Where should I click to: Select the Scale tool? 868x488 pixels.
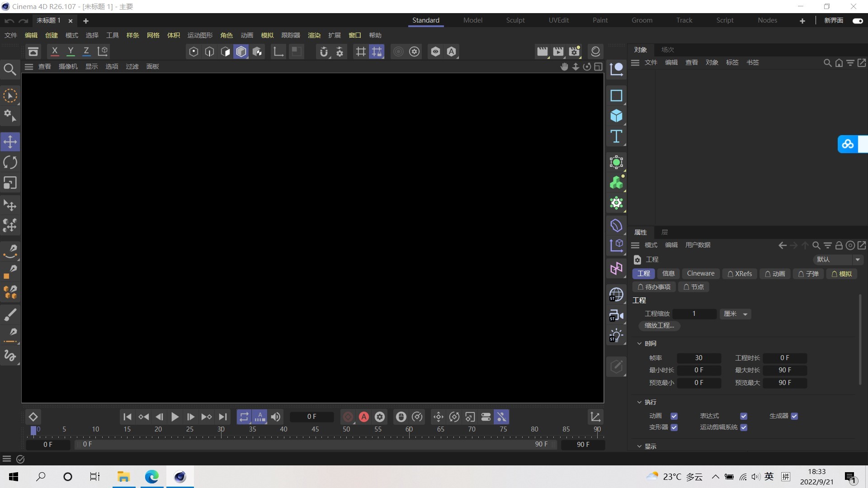(10, 183)
